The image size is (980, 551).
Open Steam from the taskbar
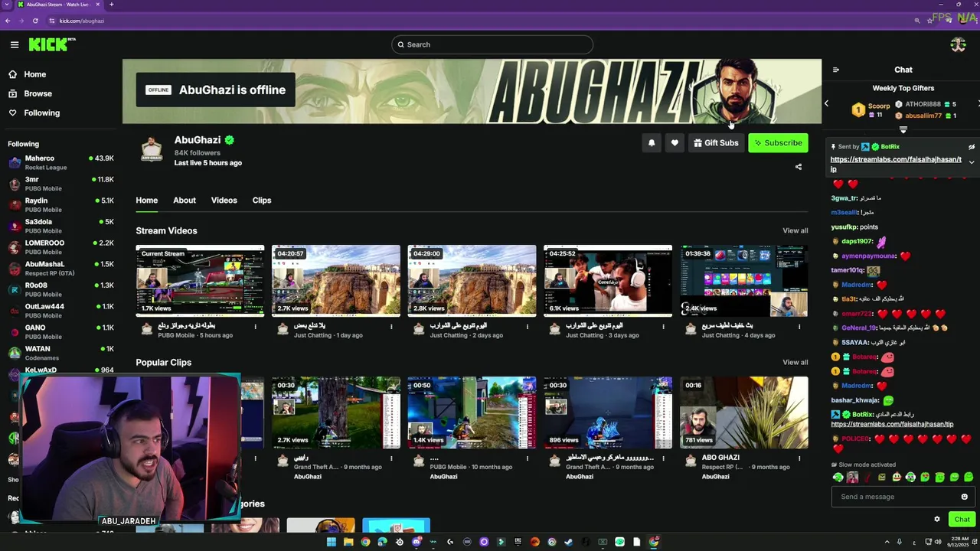tap(568, 542)
